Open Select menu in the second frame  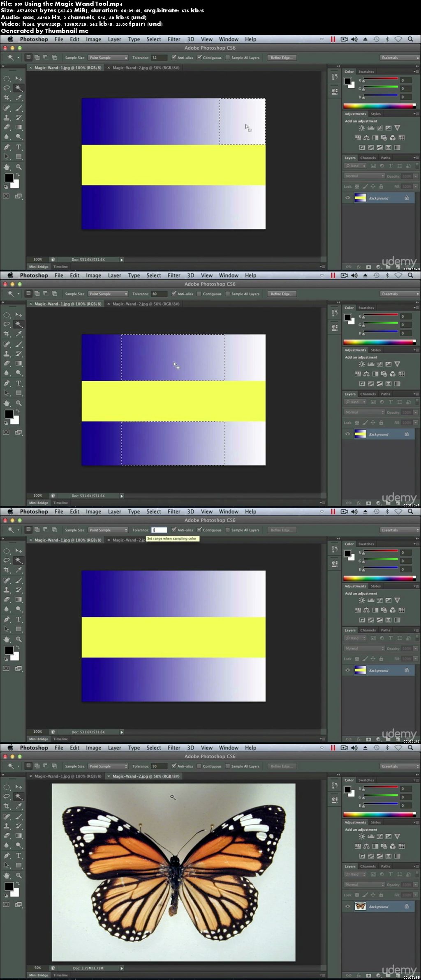(x=154, y=276)
